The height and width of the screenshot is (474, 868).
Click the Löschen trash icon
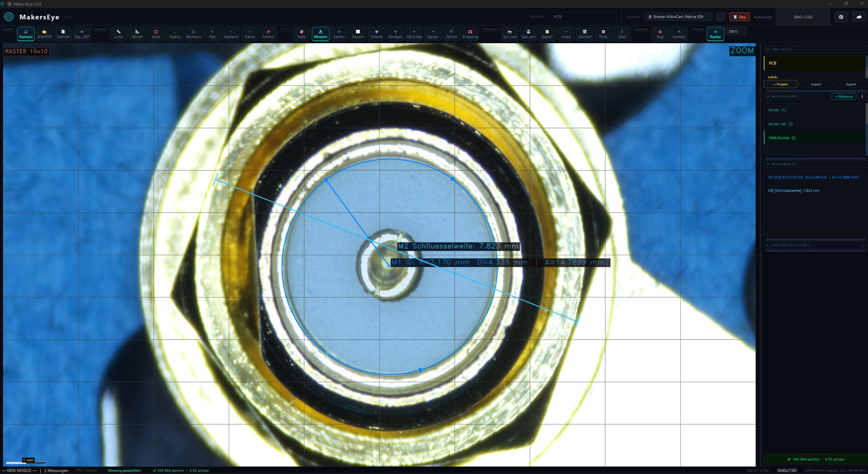pyautogui.click(x=584, y=34)
